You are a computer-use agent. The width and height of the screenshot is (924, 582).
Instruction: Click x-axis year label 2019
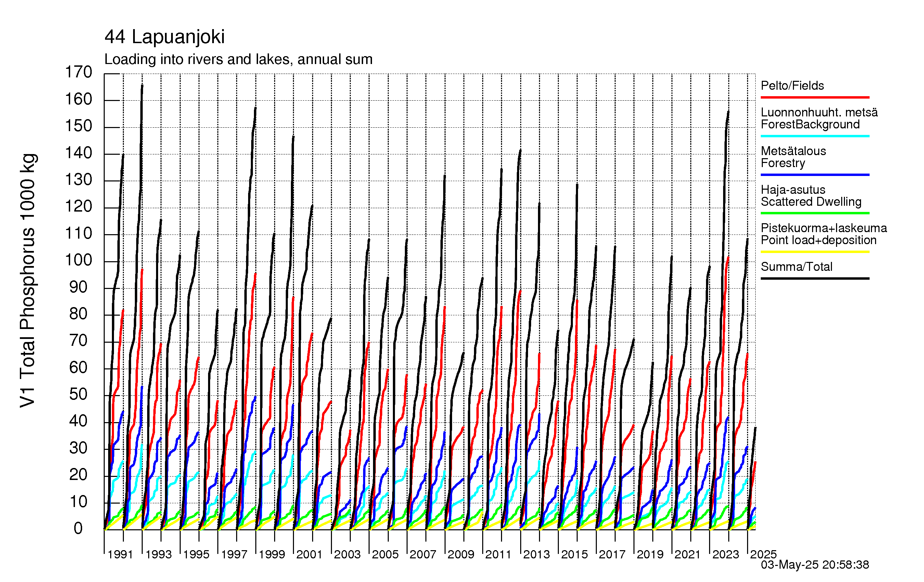(x=650, y=554)
